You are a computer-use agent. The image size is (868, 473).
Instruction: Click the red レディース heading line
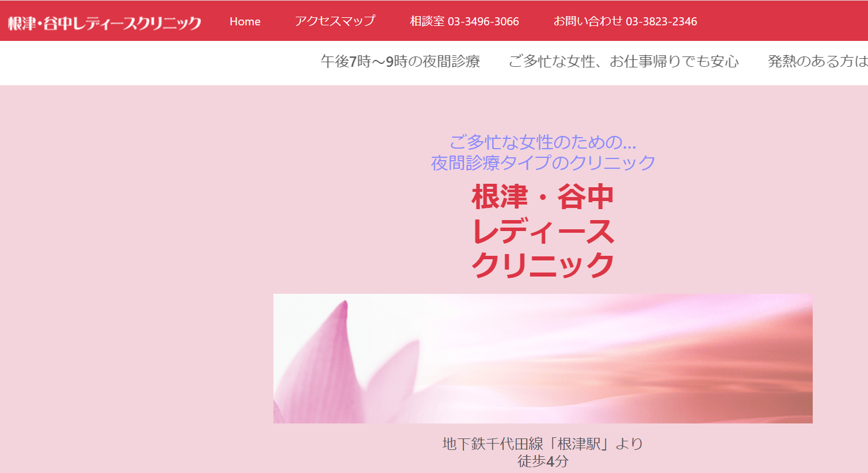click(543, 231)
